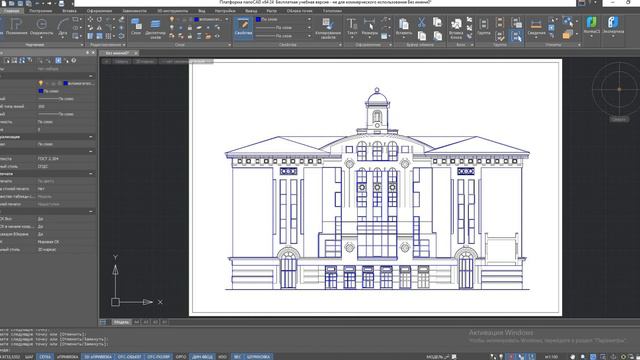Click the color swatch in properties panel

click(x=40, y=91)
